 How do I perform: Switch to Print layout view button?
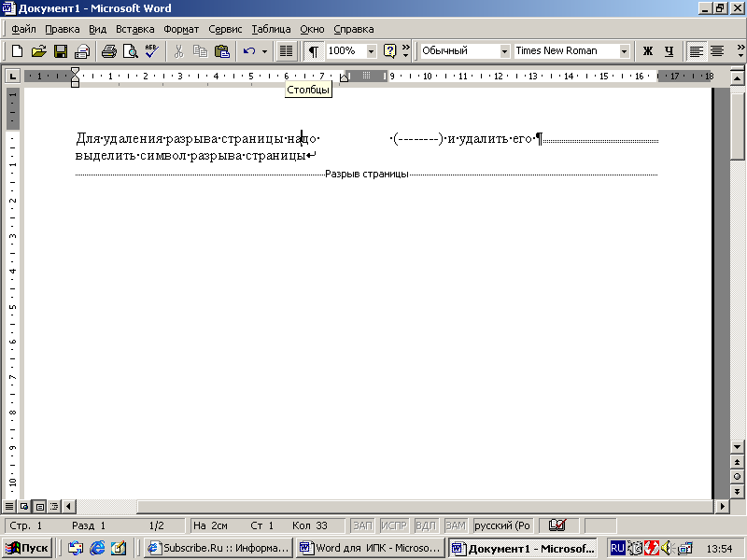pyautogui.click(x=39, y=506)
